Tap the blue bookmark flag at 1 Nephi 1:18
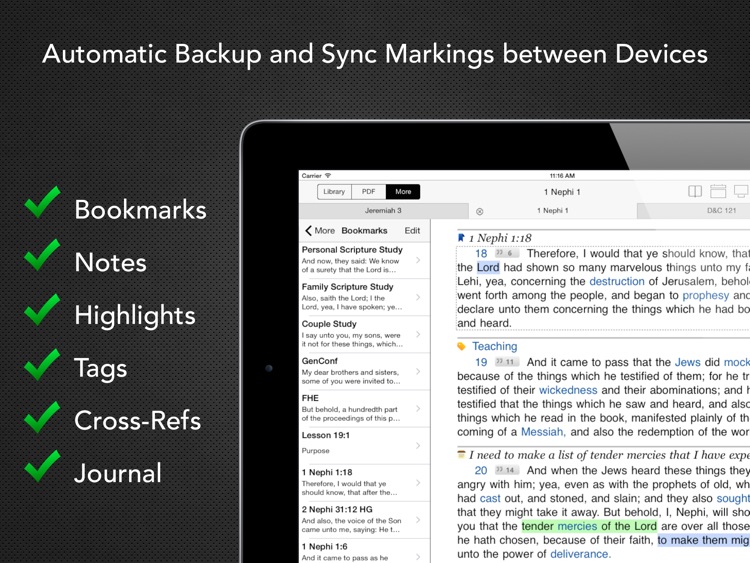Viewport: 750px width, 563px height. 461,237
